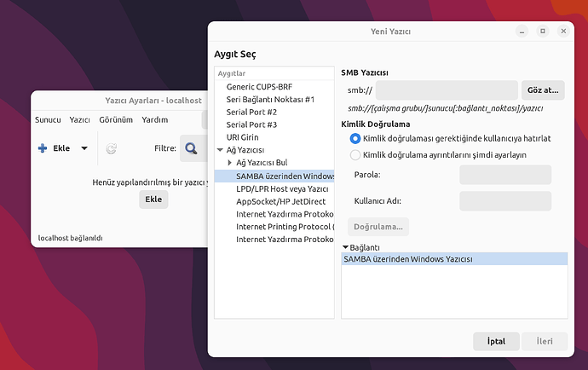
Task: Collapse the Ağ Yazıcısı tree node
Action: point(220,150)
